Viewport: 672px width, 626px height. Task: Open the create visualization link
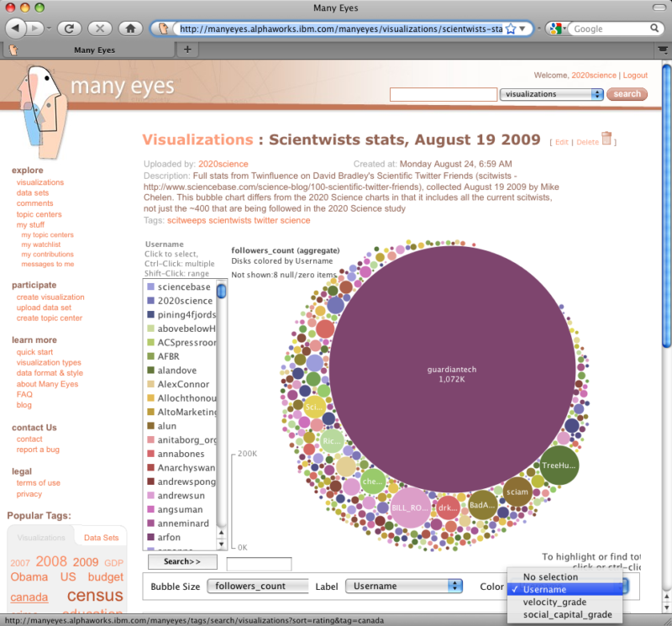click(x=50, y=297)
